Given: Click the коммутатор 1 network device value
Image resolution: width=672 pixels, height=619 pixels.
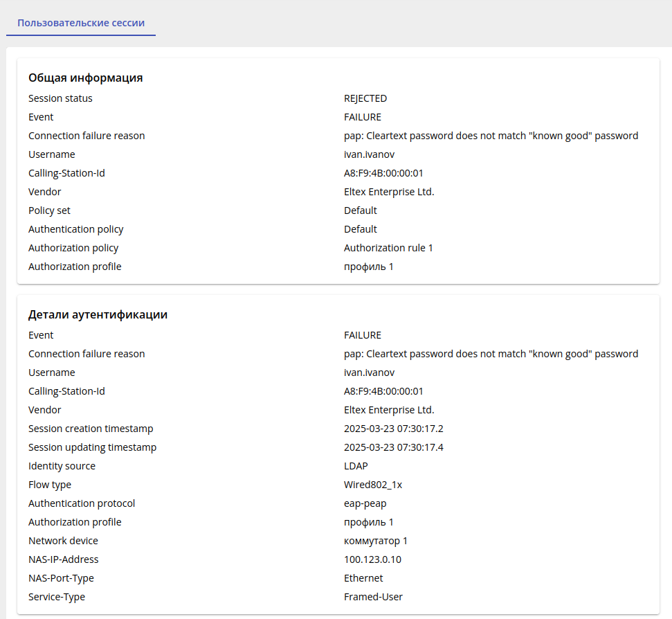Looking at the screenshot, I should coord(376,541).
